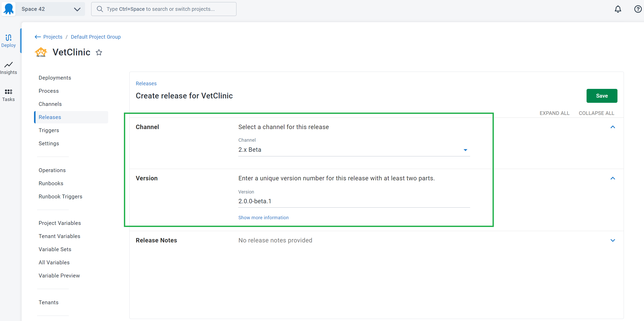Open Runbook Triggers in project menu
This screenshot has height=321, width=644.
60,197
